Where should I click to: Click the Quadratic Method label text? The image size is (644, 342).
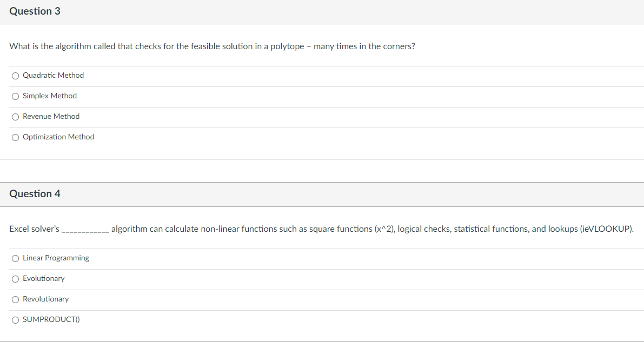(53, 75)
